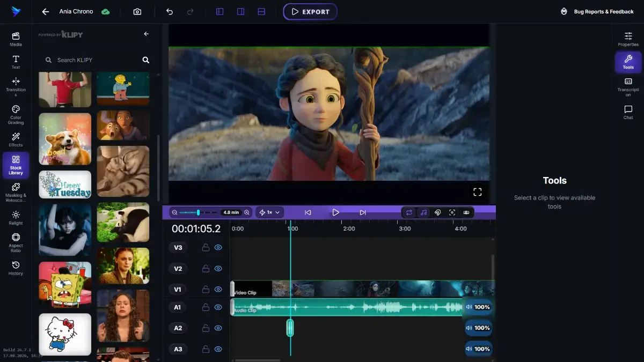Collapse the KLIPY panel with the back arrow
This screenshot has height=362, width=644.
click(x=146, y=34)
